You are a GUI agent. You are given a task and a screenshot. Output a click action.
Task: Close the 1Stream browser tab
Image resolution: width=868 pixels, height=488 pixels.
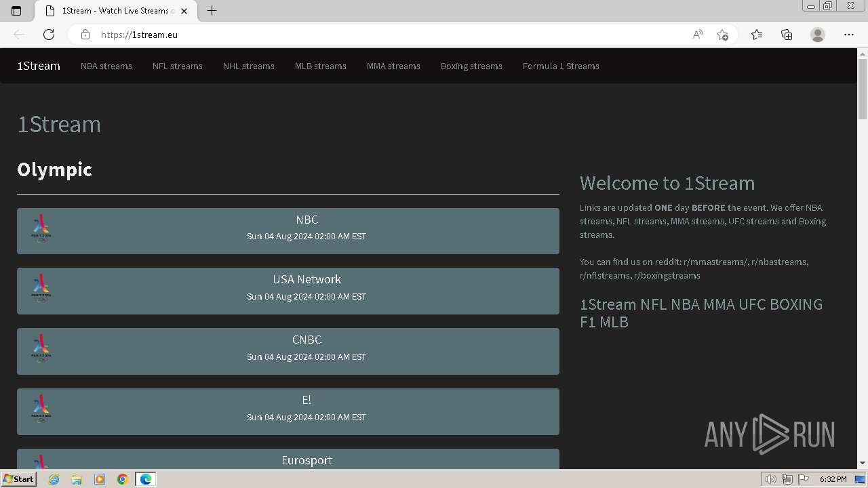(x=184, y=11)
